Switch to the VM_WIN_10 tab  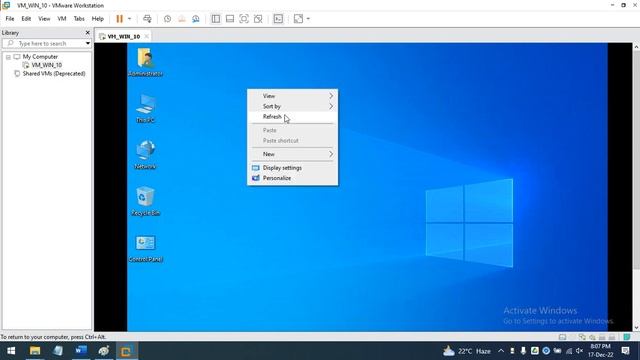point(123,36)
